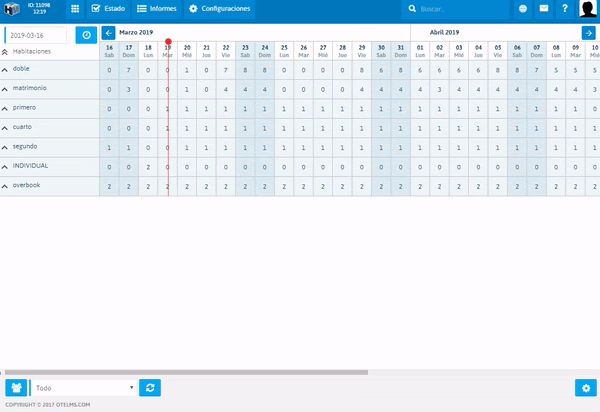
Task: Click the help question mark icon
Action: (x=564, y=9)
